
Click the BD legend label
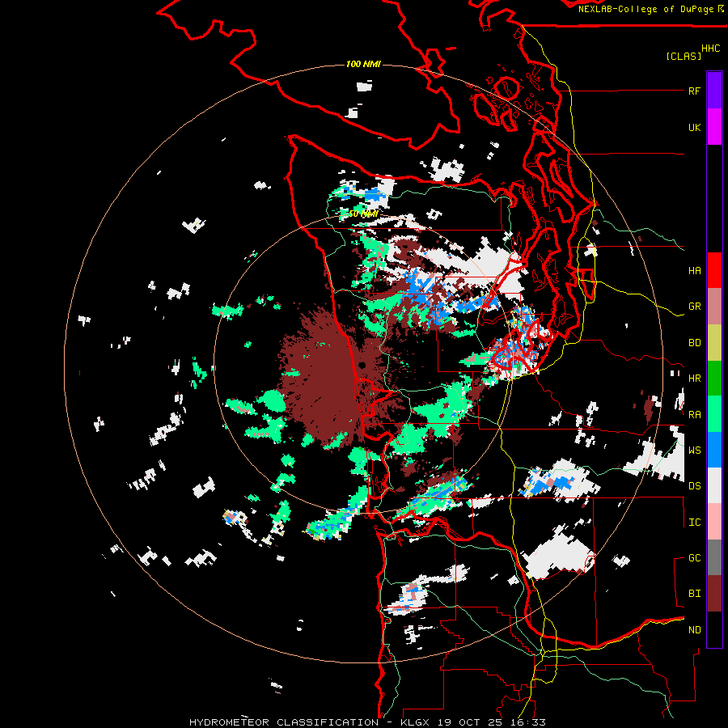694,343
